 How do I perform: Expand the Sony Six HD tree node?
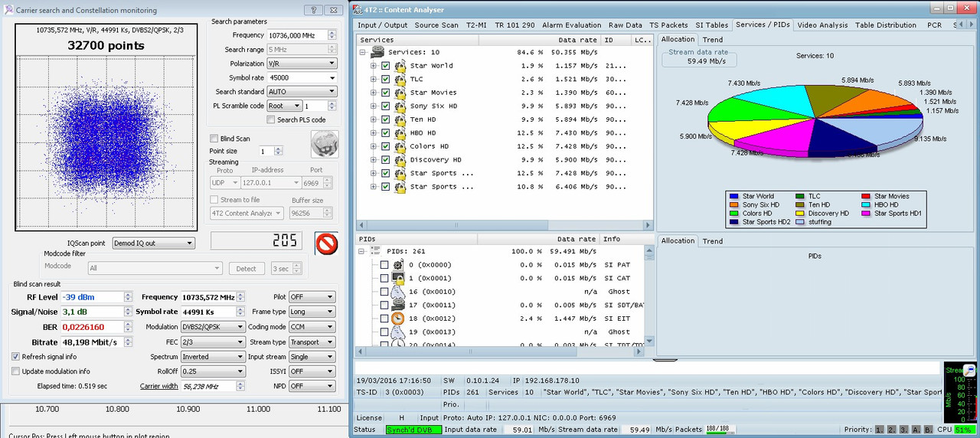374,106
